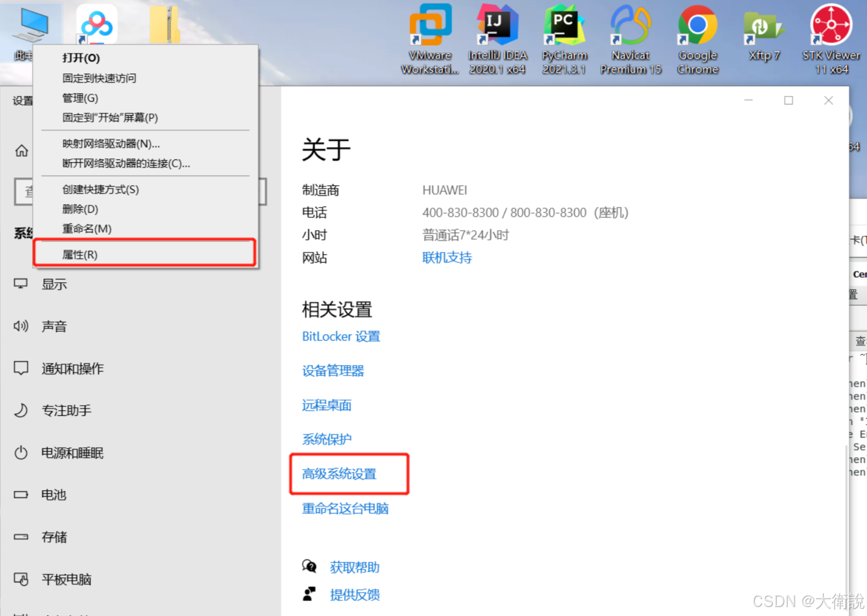Launch VMware Workstation from desktop
Viewport: 867px width, 616px height.
click(x=430, y=25)
